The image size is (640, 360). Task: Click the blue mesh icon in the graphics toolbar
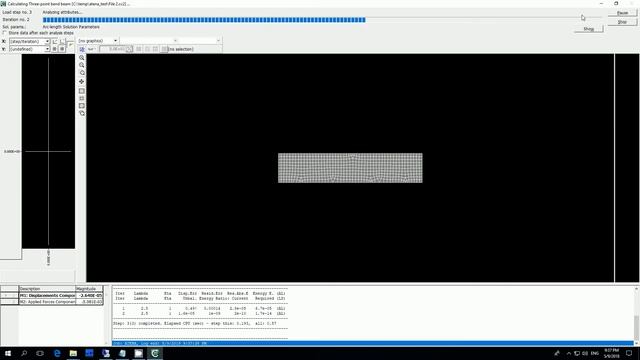(x=82, y=49)
